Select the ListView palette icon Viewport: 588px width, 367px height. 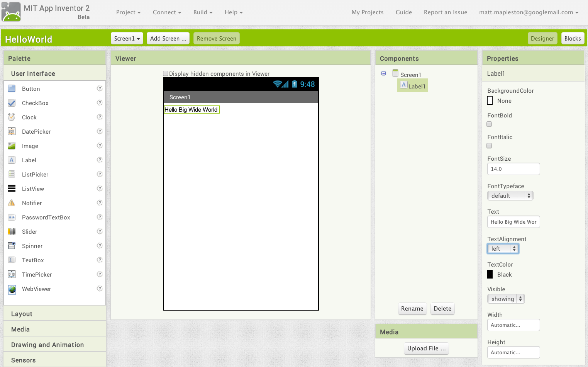click(12, 189)
